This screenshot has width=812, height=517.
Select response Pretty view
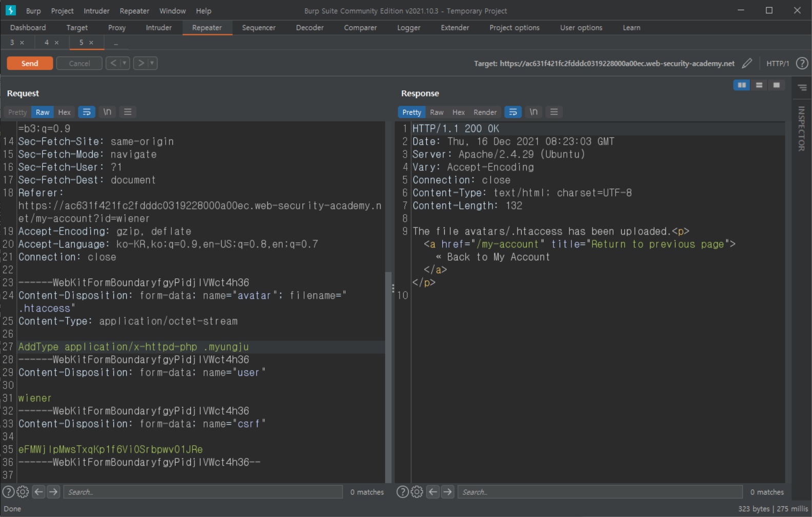pyautogui.click(x=411, y=112)
